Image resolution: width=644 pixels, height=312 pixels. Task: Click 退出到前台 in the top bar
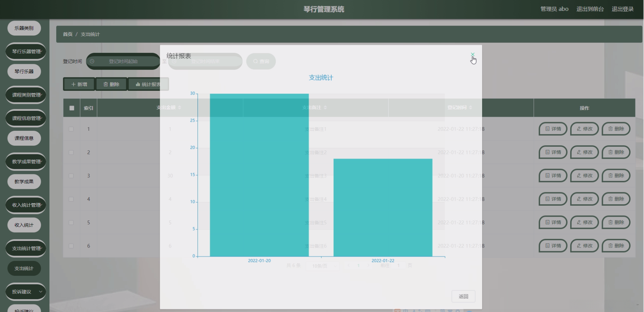[x=590, y=9]
